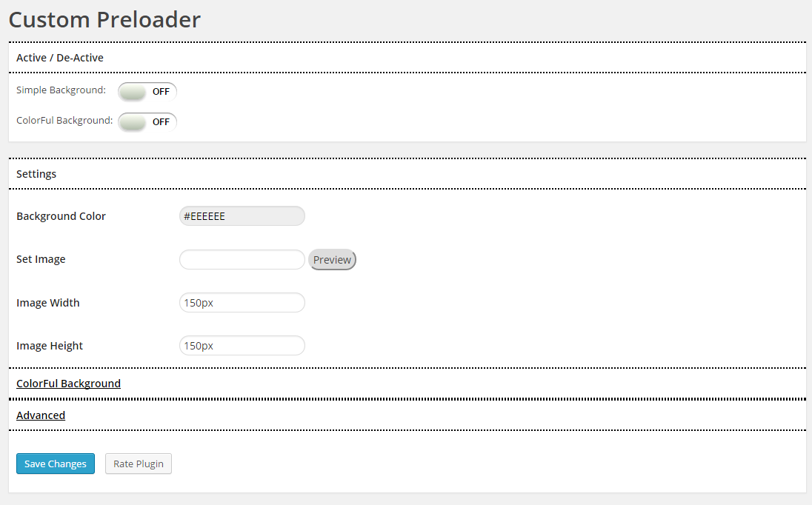Click the OFF label of Simple Background switch
Screen dimensions: 812x505
tap(161, 92)
